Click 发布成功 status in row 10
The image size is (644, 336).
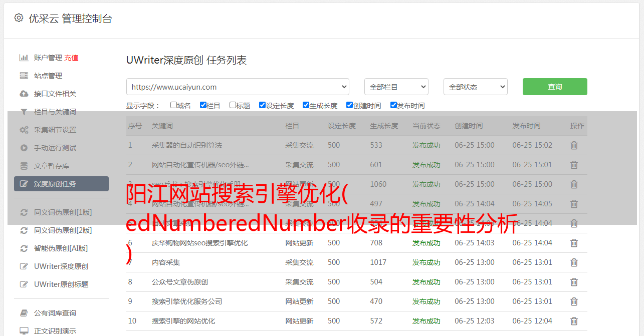pyautogui.click(x=426, y=321)
